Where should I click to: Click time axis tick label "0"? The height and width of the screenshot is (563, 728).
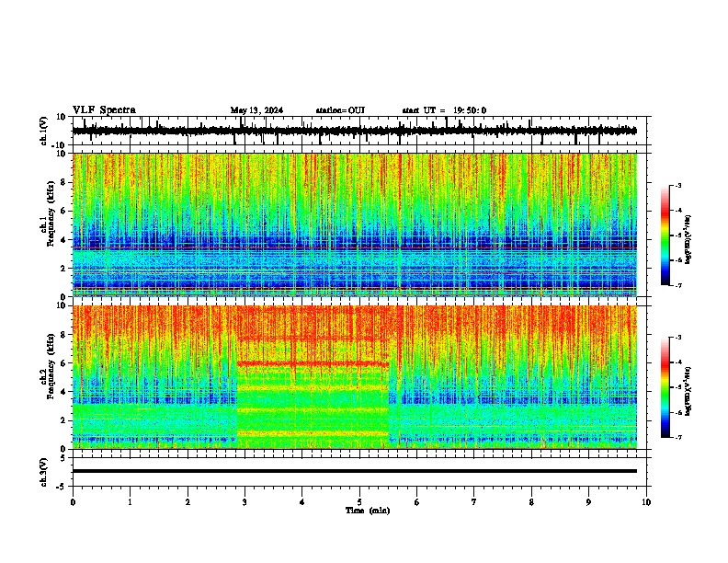click(73, 502)
